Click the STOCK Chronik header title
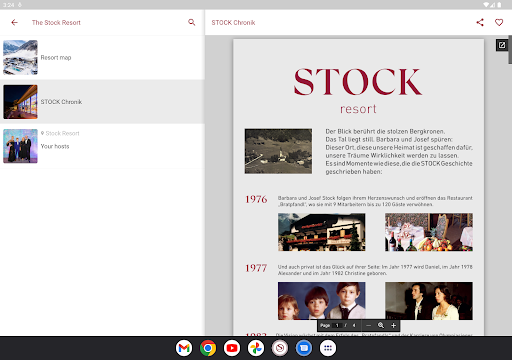Screen dimensions: 512x360 [233, 23]
